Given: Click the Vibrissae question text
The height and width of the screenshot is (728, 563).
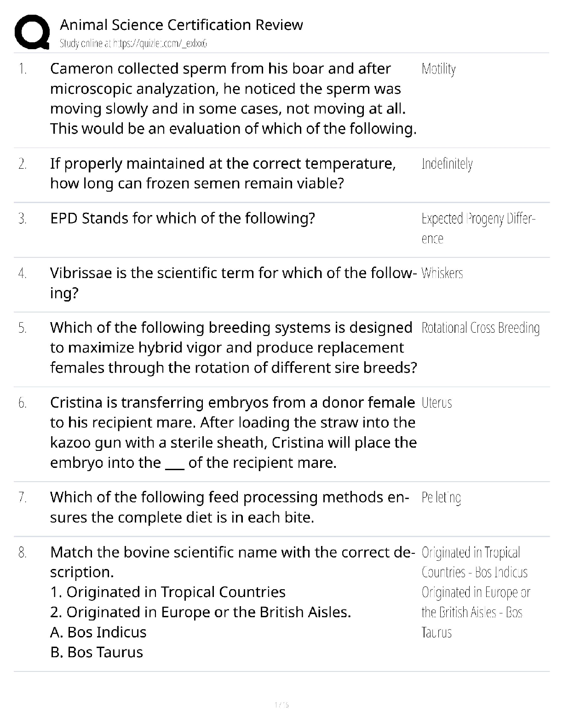Looking at the screenshot, I should tap(233, 283).
